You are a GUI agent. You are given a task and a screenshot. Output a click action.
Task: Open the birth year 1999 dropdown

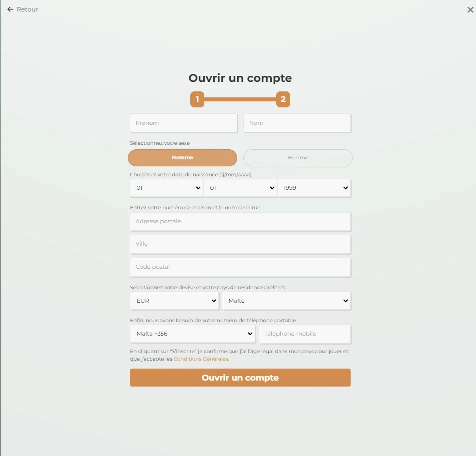pyautogui.click(x=314, y=188)
